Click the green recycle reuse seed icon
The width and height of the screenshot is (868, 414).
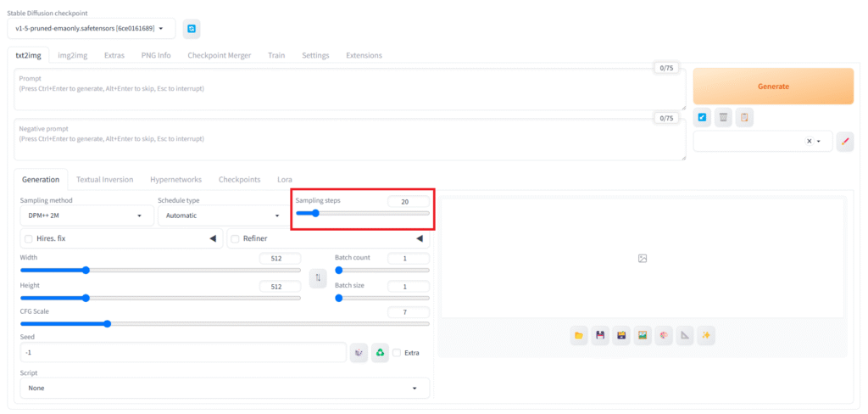381,352
